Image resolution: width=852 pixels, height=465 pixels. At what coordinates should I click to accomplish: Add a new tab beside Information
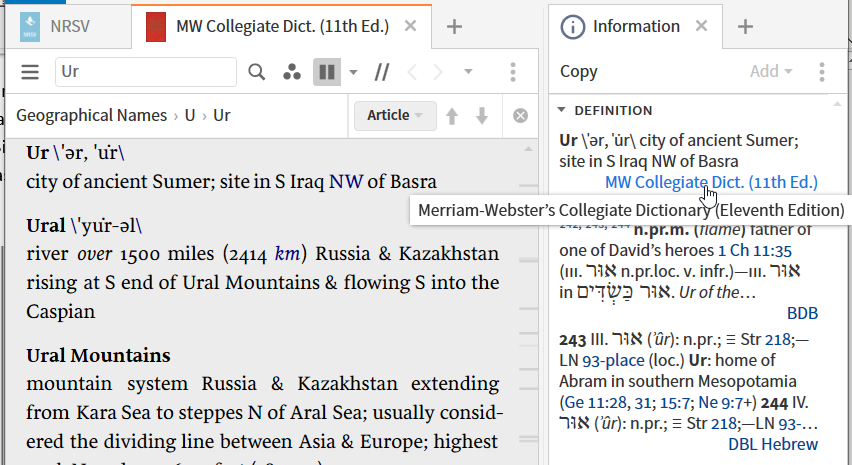click(x=746, y=26)
